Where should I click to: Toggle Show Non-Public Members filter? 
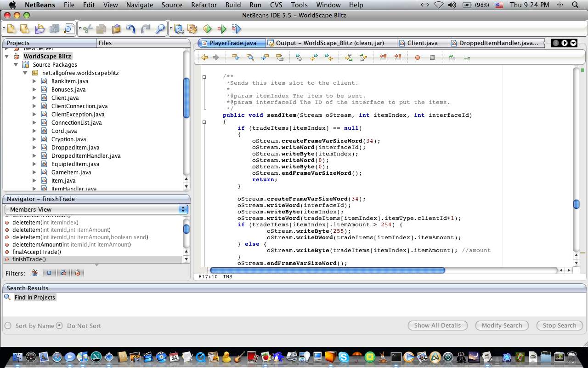point(78,273)
